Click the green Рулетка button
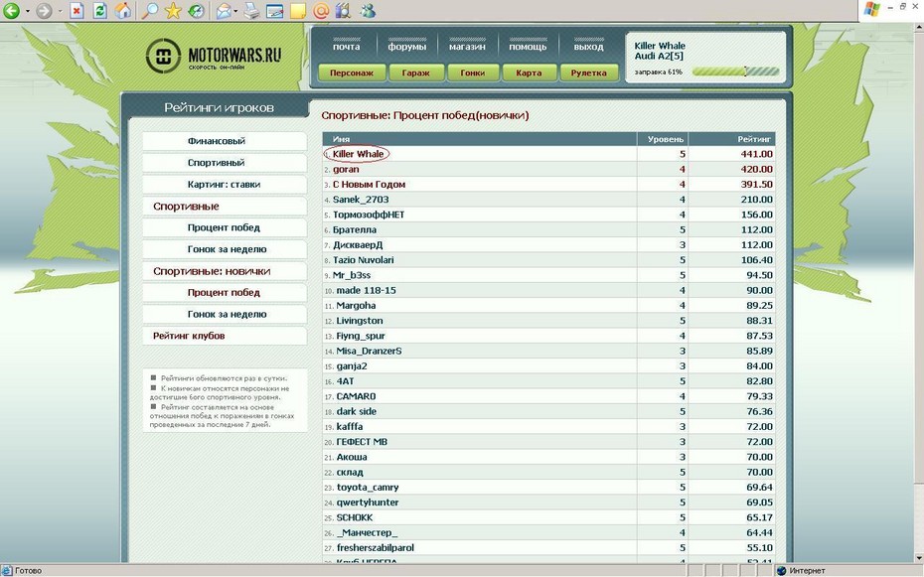This screenshot has width=924, height=577. 588,73
